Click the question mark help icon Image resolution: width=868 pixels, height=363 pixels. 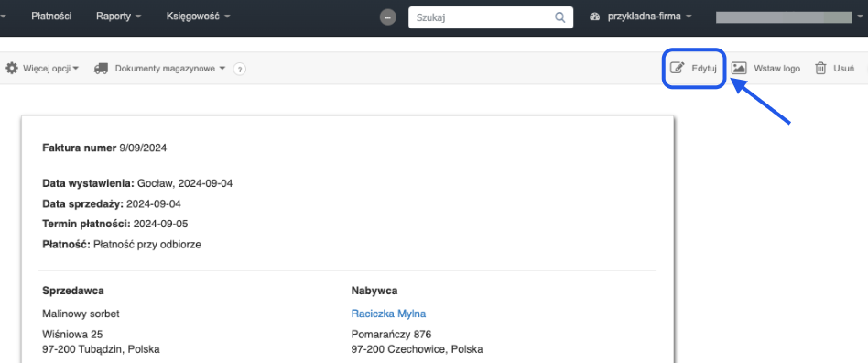click(239, 70)
